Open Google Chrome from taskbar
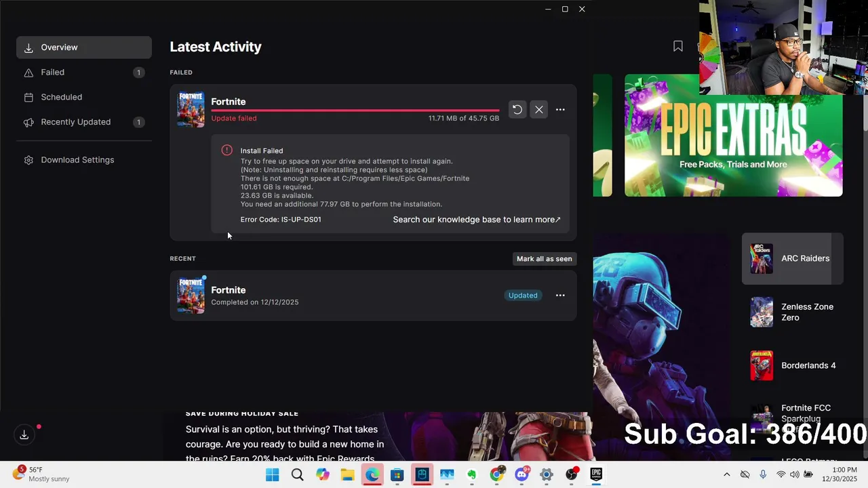Viewport: 868px width, 488px height. coord(497,474)
